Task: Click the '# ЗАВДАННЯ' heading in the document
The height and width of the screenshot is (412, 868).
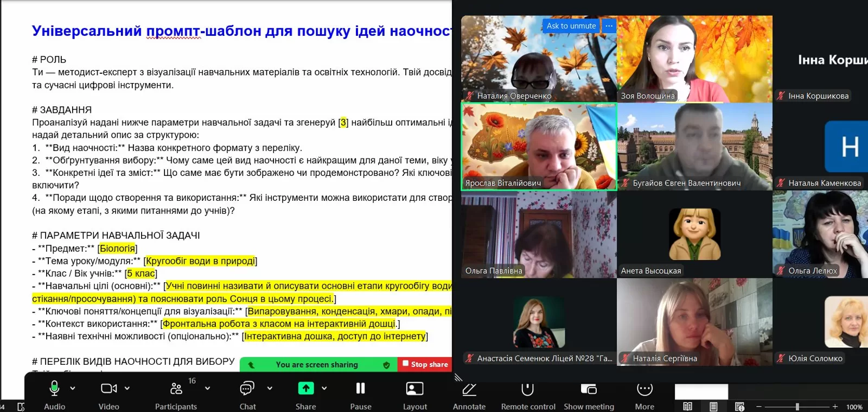Action: (62, 110)
